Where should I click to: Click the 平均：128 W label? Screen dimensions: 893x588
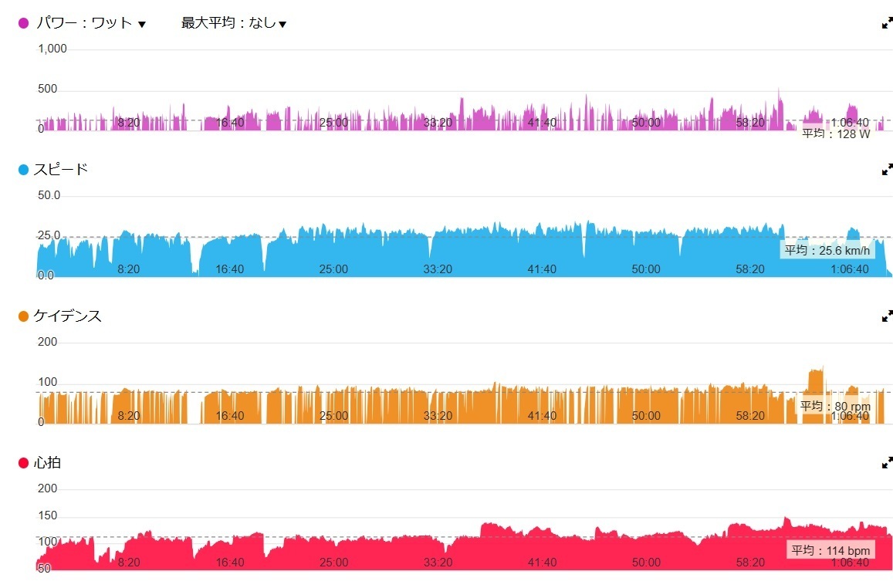(836, 133)
